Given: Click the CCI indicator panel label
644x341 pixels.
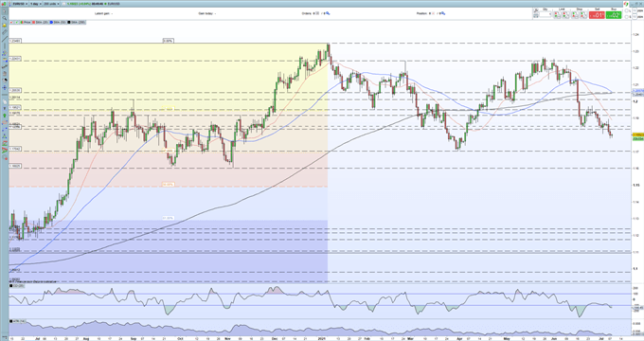Looking at the screenshot, I should (x=17, y=285).
